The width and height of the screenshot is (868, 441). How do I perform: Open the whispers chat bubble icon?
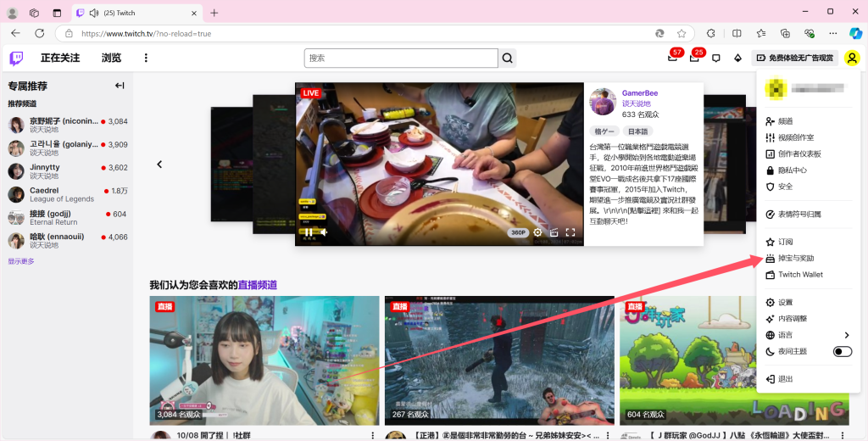pyautogui.click(x=716, y=59)
